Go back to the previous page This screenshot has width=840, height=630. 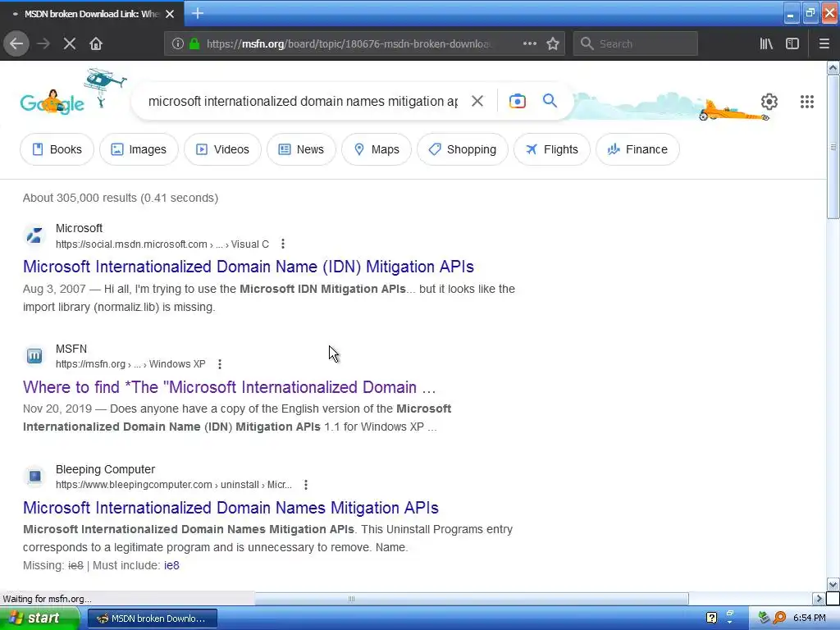pos(16,43)
